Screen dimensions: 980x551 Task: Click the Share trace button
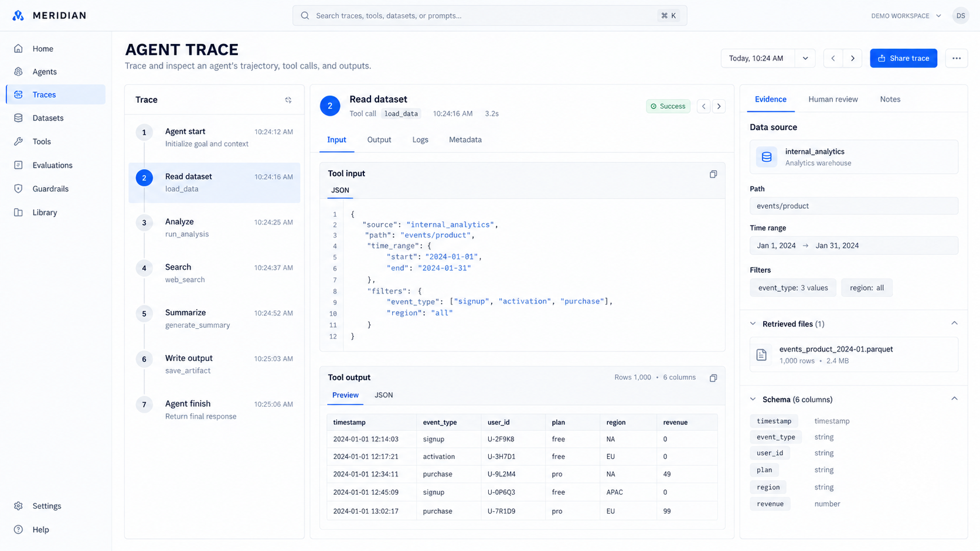tap(903, 58)
